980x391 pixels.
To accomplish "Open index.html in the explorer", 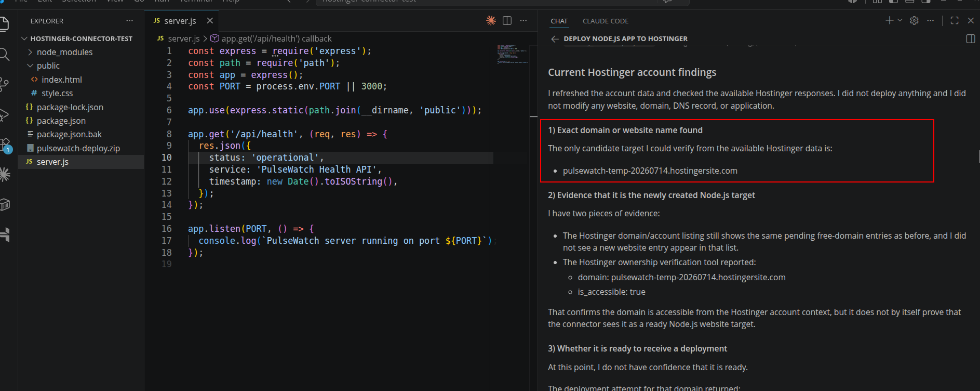I will [81, 80].
